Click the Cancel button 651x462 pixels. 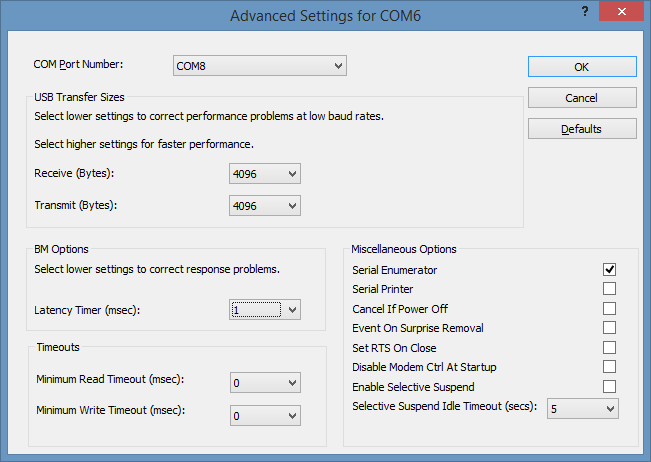[x=582, y=98]
